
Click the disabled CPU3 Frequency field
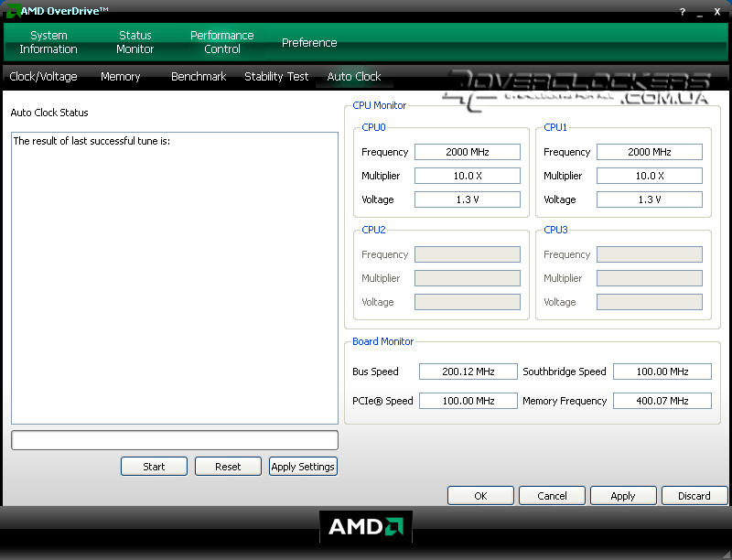point(650,254)
